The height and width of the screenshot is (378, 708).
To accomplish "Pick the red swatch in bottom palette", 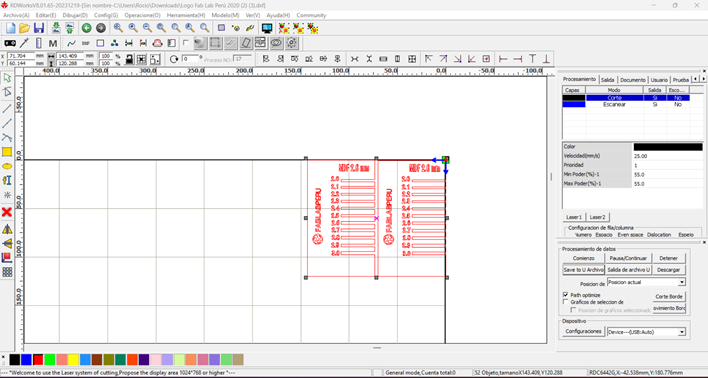I will (x=38, y=359).
